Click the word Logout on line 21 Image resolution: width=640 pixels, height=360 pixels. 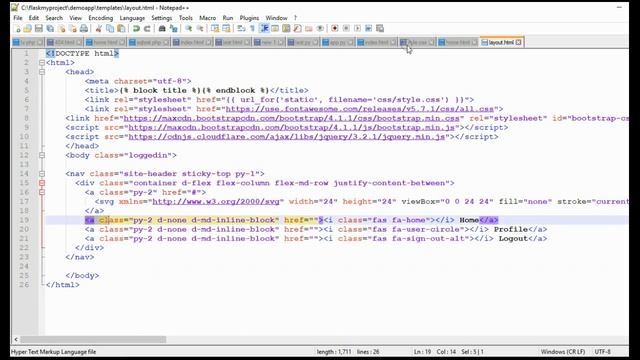[x=513, y=239]
